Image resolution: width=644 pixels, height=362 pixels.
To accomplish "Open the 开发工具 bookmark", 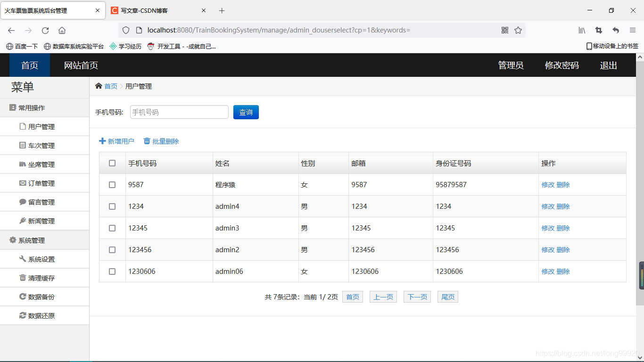I will (182, 46).
